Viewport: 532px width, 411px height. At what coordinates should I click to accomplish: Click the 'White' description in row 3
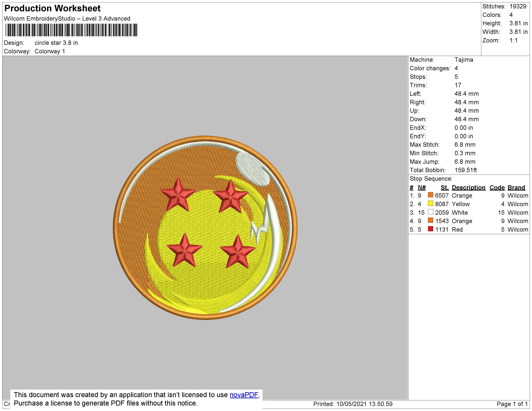point(460,213)
